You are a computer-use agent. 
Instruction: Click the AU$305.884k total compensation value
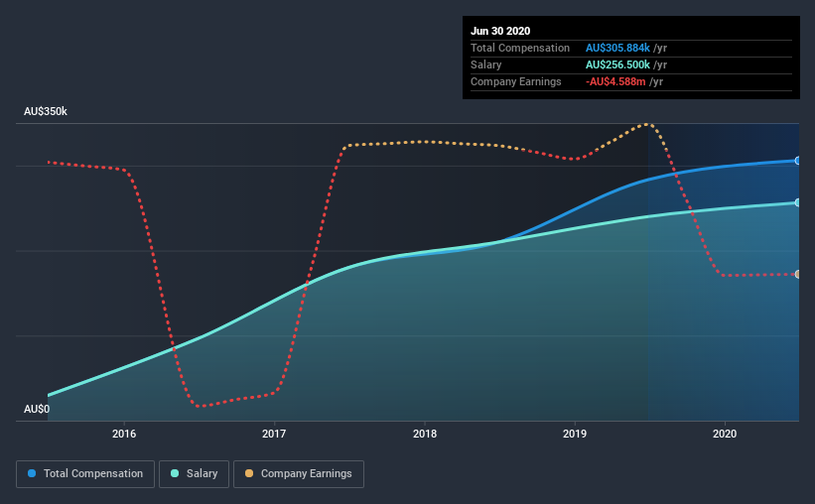[617, 48]
